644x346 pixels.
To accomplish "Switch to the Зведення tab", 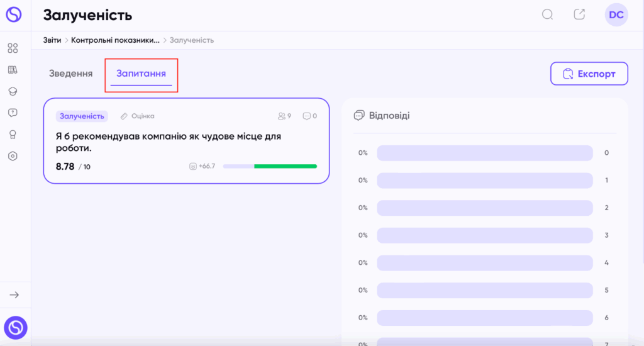I will 70,74.
